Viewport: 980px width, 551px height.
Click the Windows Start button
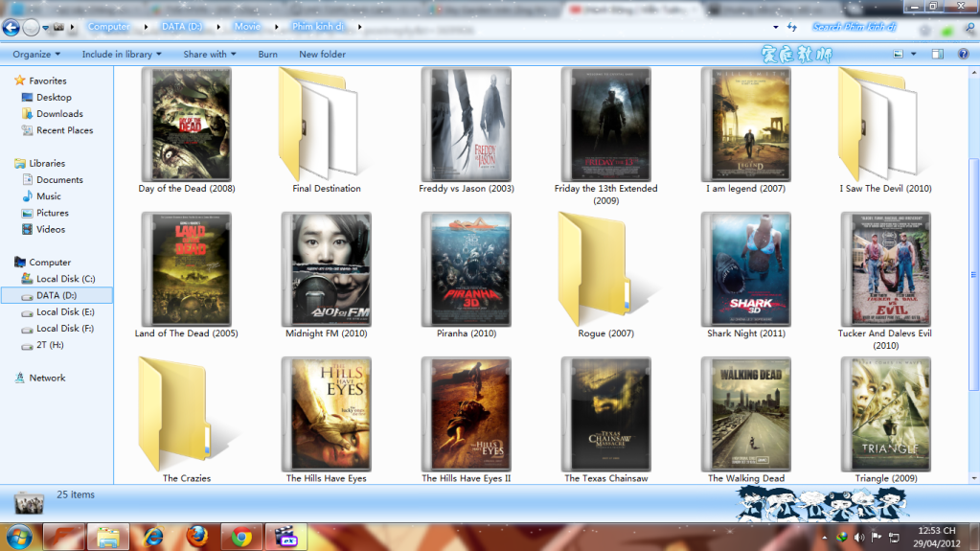[19, 538]
